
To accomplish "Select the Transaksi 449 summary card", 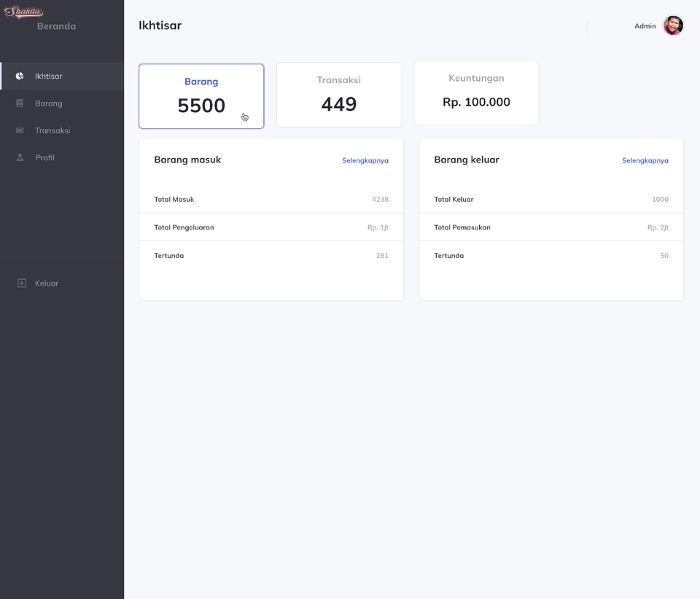I will 338,94.
